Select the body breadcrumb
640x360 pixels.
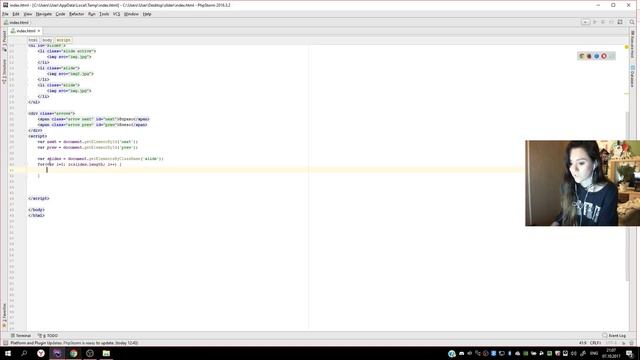[x=47, y=40]
